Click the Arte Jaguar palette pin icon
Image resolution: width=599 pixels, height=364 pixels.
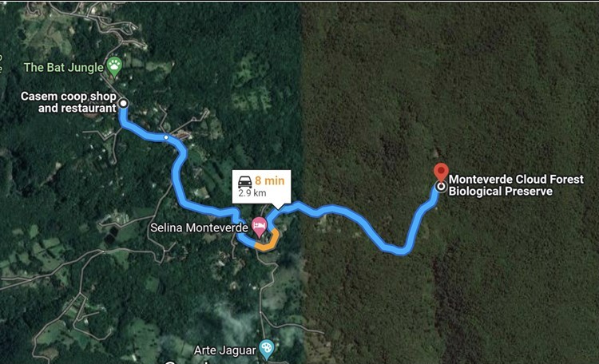(266, 349)
